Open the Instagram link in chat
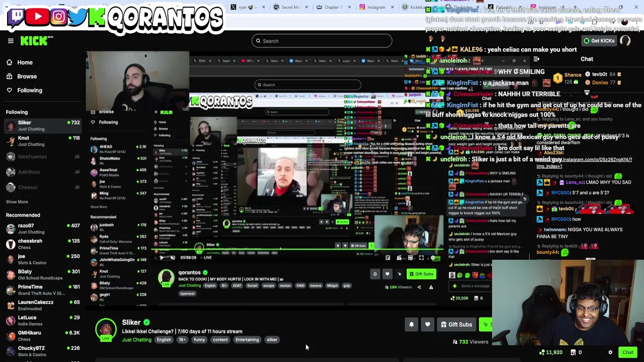Image resolution: width=644 pixels, height=362 pixels. coord(584,162)
